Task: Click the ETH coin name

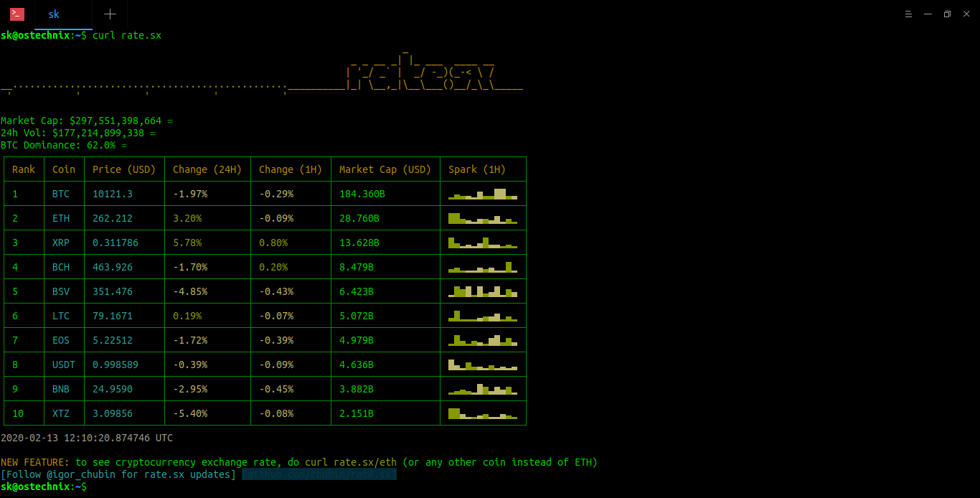Action: pyautogui.click(x=61, y=218)
